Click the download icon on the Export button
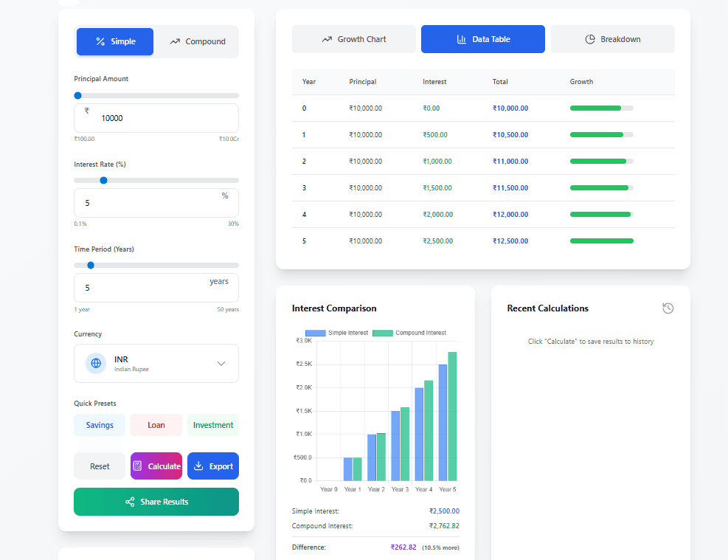Viewport: 728px width, 560px height. click(x=198, y=466)
